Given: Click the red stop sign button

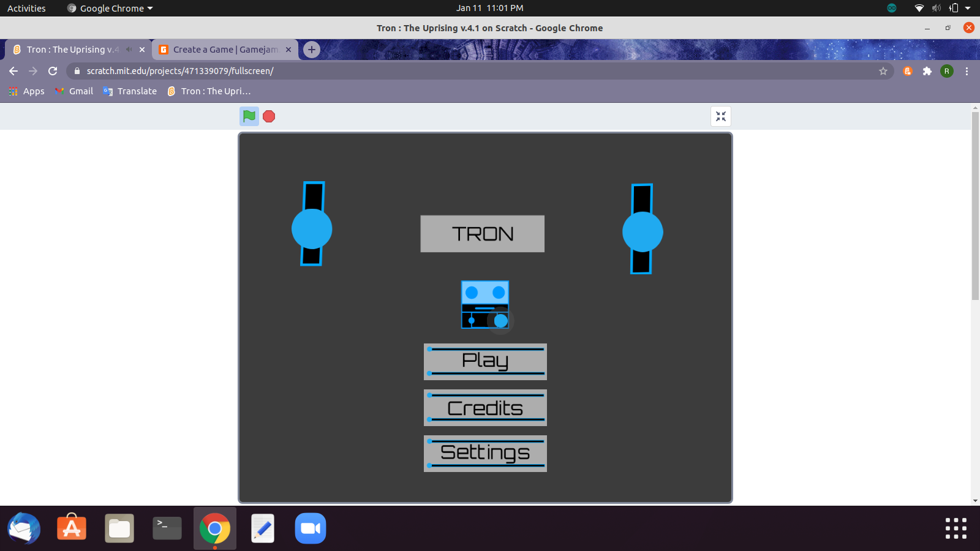Looking at the screenshot, I should click(269, 116).
